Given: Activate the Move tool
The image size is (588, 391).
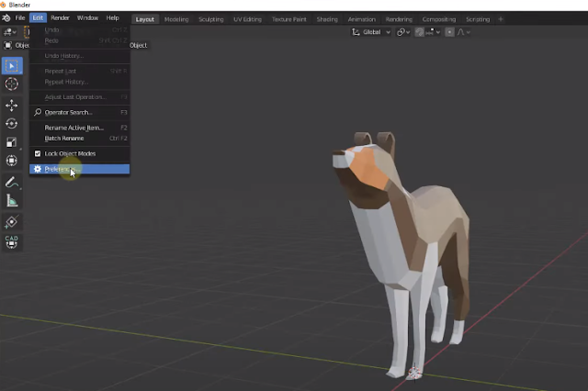Looking at the screenshot, I should pyautogui.click(x=12, y=106).
